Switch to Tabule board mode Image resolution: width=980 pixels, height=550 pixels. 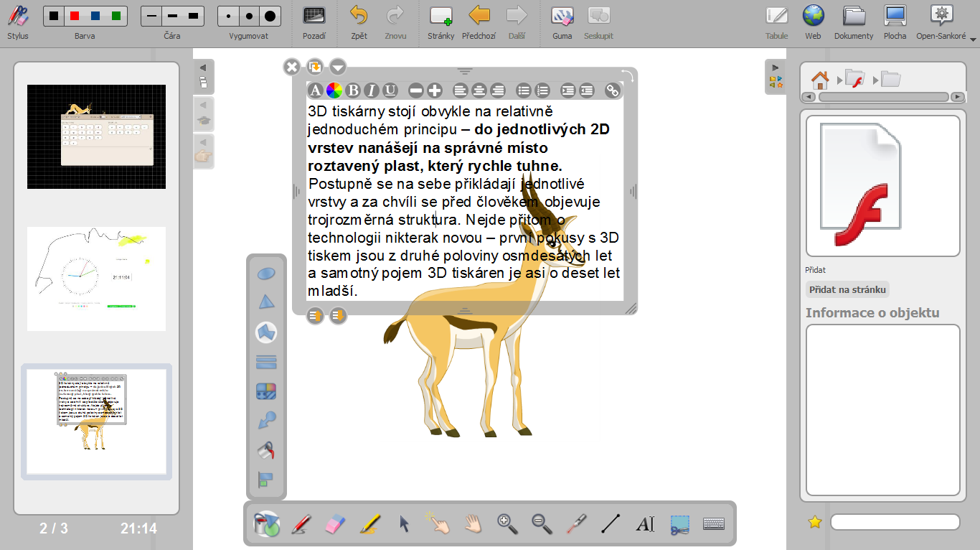pyautogui.click(x=776, y=22)
